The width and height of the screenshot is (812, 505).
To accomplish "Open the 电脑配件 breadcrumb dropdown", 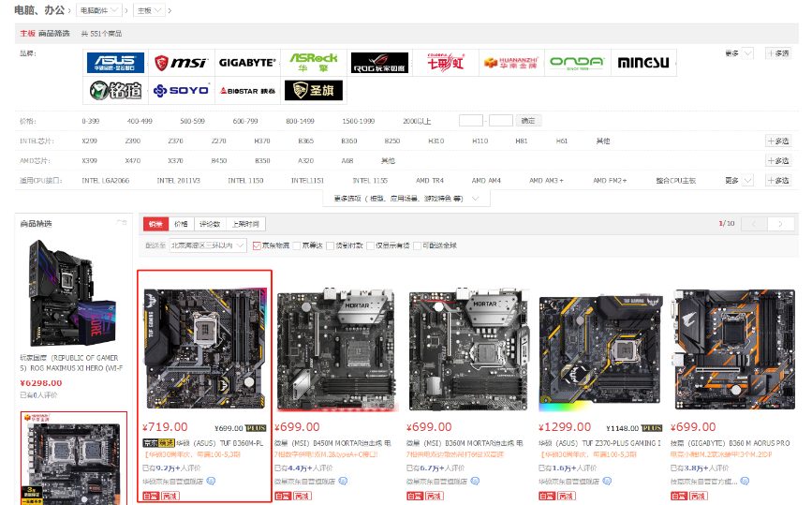I will (x=99, y=10).
